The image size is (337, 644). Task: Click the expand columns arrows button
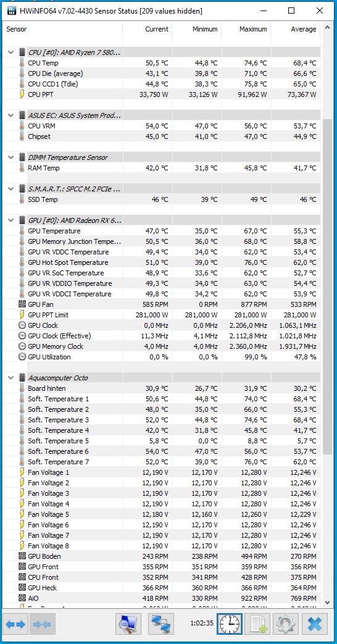click(x=16, y=625)
